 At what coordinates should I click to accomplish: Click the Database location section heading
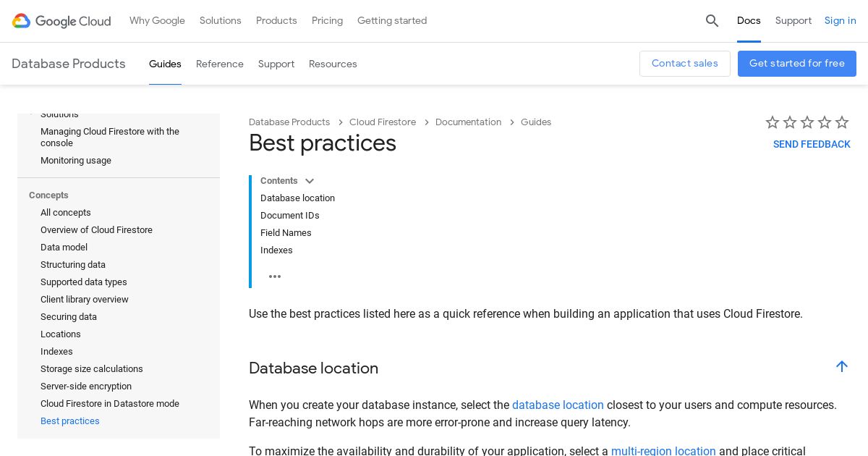pyautogui.click(x=313, y=368)
